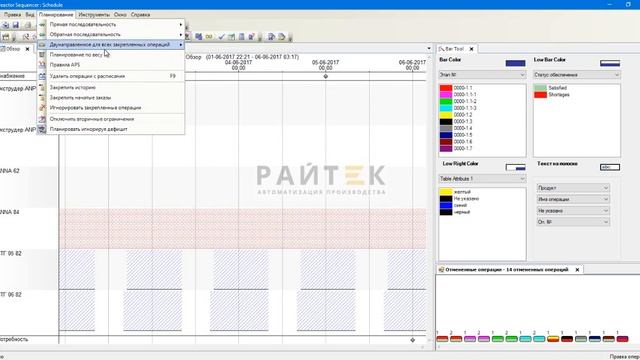Open the Оп. № dropdown
Viewport: 640px width, 360px height.
(573, 222)
